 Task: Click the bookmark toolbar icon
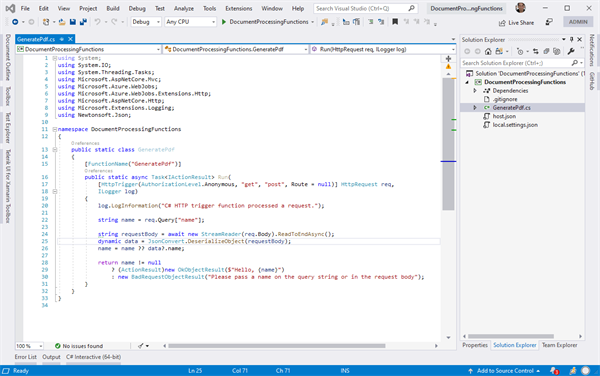coord(395,22)
